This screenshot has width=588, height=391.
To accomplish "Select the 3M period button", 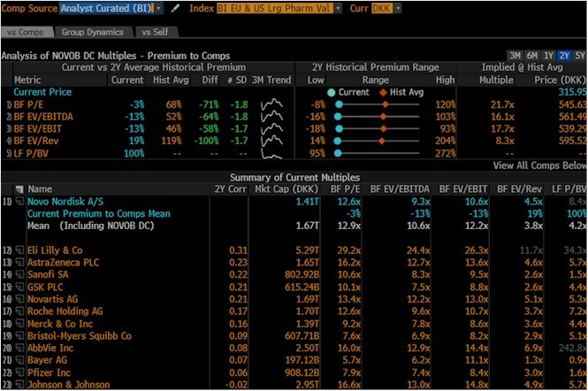I will pos(515,56).
